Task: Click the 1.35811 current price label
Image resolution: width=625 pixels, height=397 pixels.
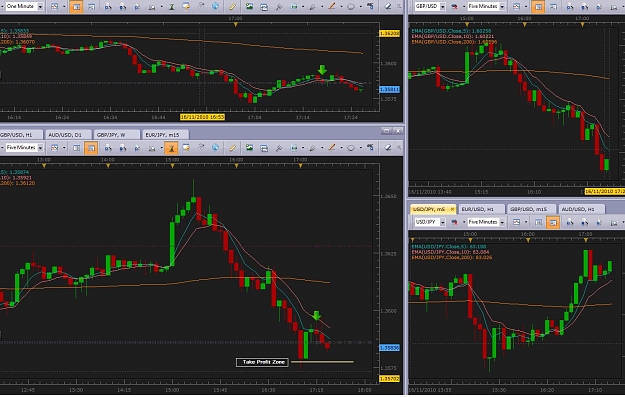Action: tap(389, 89)
